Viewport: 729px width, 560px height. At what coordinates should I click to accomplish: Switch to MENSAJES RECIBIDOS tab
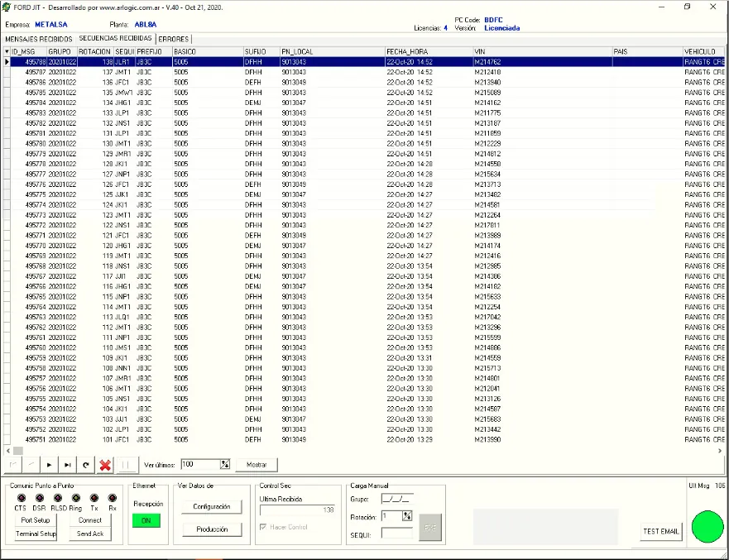(x=39, y=39)
